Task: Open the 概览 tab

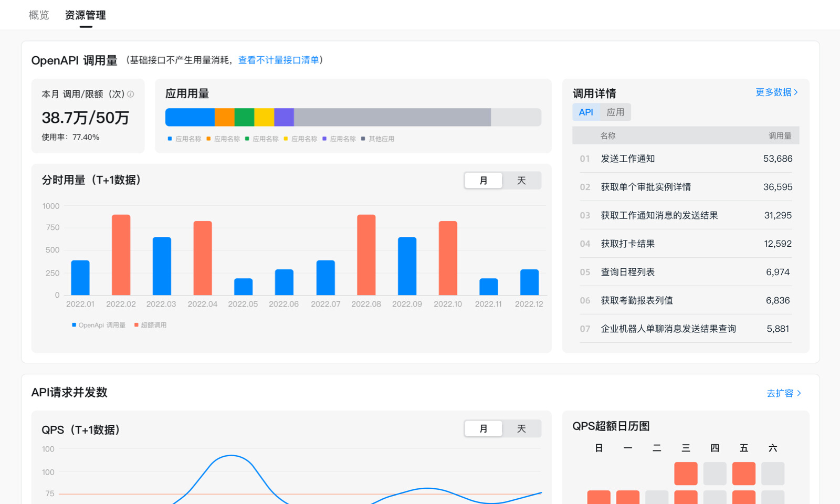Action: (39, 15)
